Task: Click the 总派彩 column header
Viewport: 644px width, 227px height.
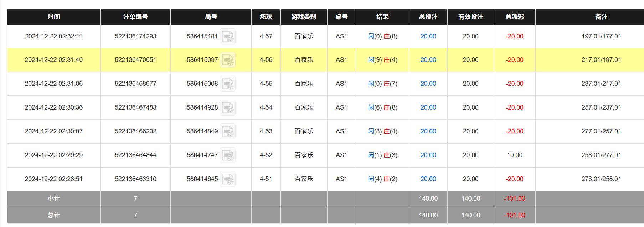Action: [514, 17]
